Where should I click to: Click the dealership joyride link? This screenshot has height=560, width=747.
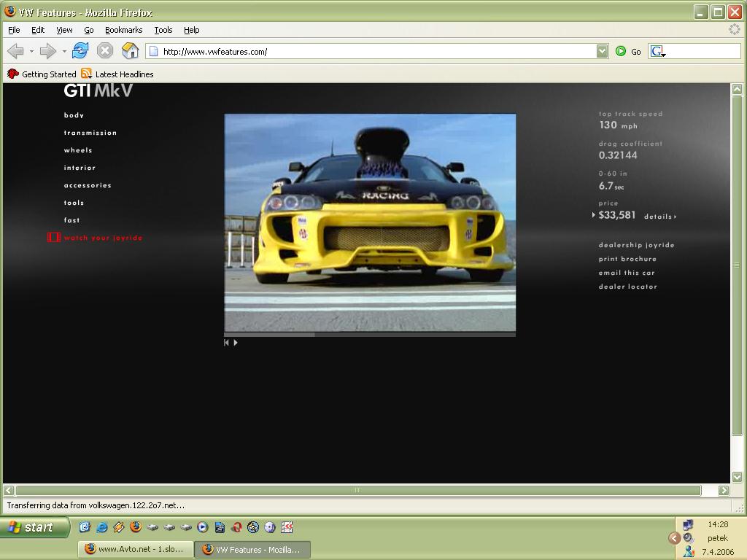tap(636, 245)
